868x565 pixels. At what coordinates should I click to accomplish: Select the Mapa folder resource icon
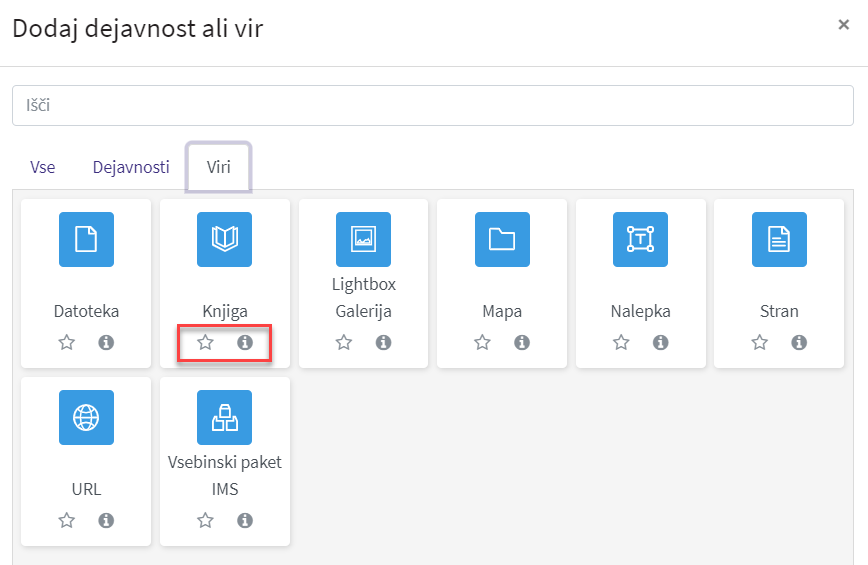(x=502, y=239)
